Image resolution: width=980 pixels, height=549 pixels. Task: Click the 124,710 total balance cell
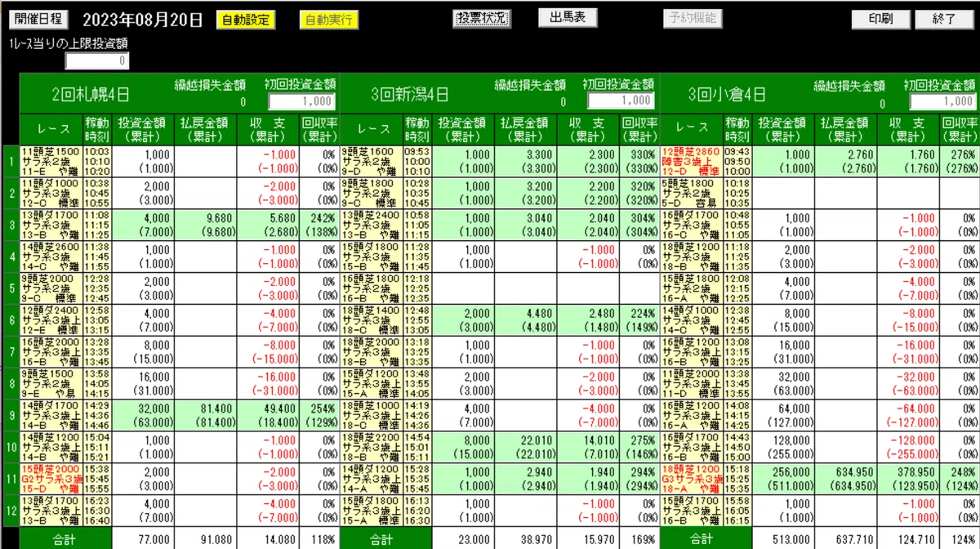click(x=909, y=538)
